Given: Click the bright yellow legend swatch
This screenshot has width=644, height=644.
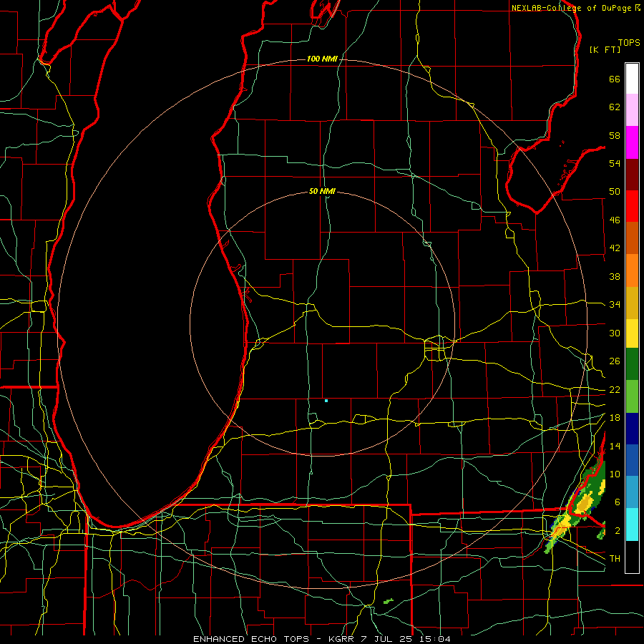Looking at the screenshot, I should pyautogui.click(x=632, y=333).
